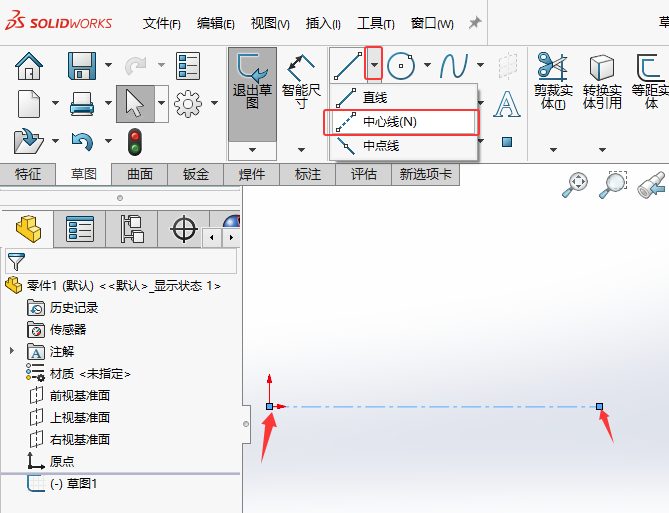Open 工具(T) menu
669x513 pixels.
tap(375, 23)
